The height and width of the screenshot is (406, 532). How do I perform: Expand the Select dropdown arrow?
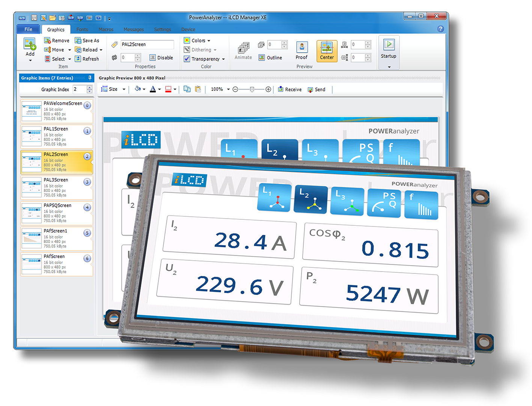pos(69,59)
